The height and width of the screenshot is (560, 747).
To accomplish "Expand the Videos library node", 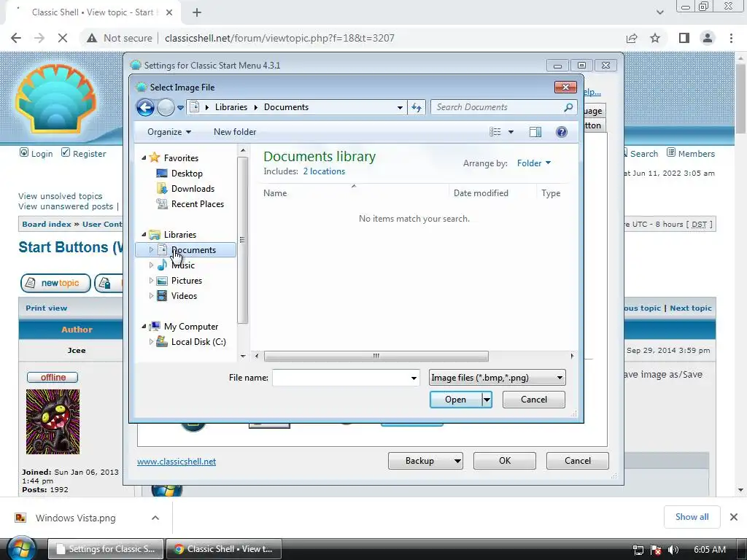I will [x=151, y=296].
